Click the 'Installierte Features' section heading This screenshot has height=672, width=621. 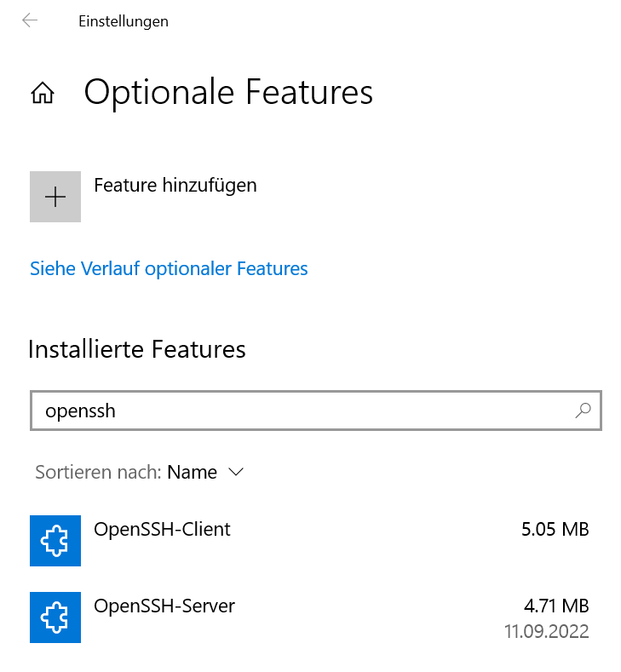137,349
